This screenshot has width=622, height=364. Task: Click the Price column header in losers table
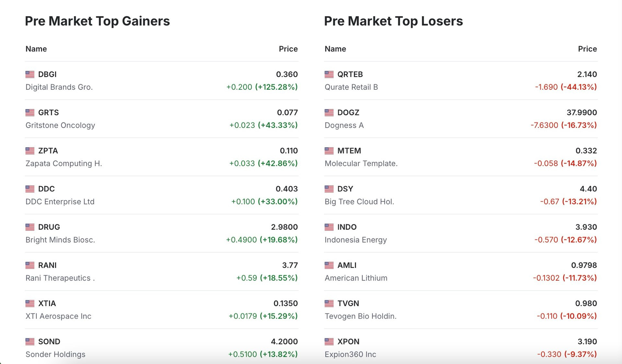587,49
